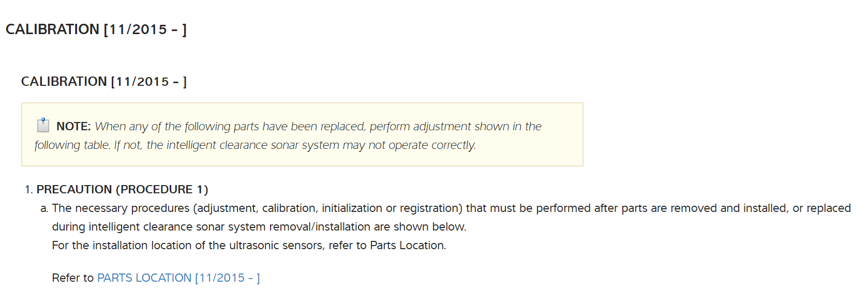Click the list number '1.' marker
Viewport: 868px width, 305px height.
point(29,190)
